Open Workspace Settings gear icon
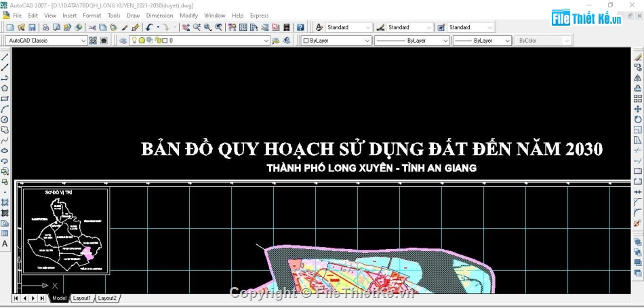The width and height of the screenshot is (644, 308). tap(94, 41)
